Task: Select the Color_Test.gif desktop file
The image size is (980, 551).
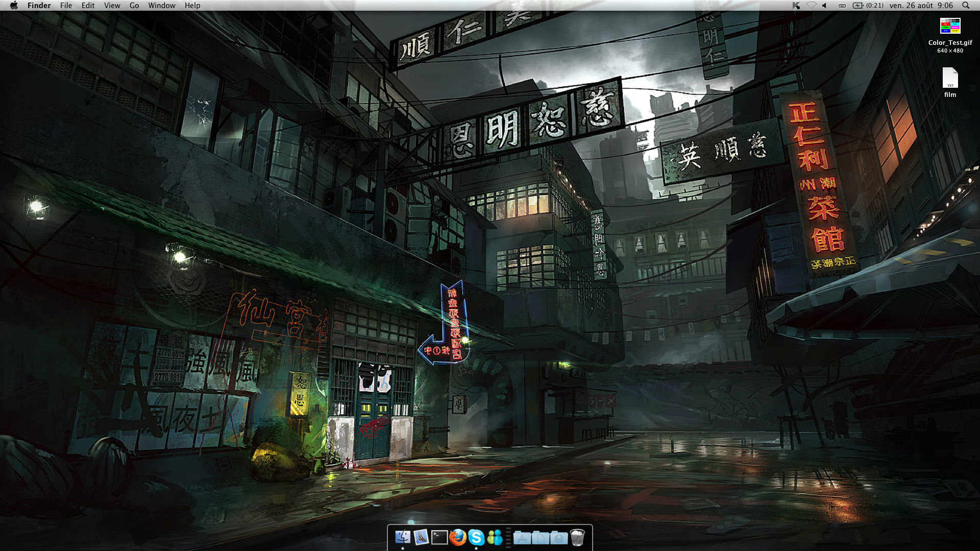Action: [950, 27]
